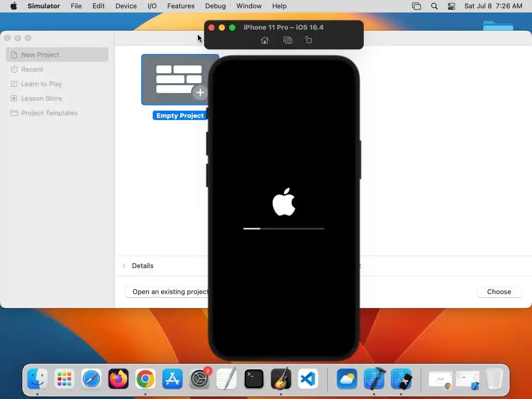Open the Apple menu
Viewport: 532px width, 399px height.
pyautogui.click(x=14, y=6)
